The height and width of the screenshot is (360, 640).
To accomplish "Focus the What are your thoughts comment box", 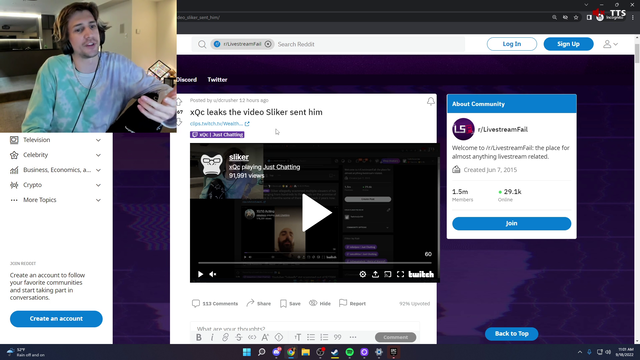I will click(x=305, y=327).
